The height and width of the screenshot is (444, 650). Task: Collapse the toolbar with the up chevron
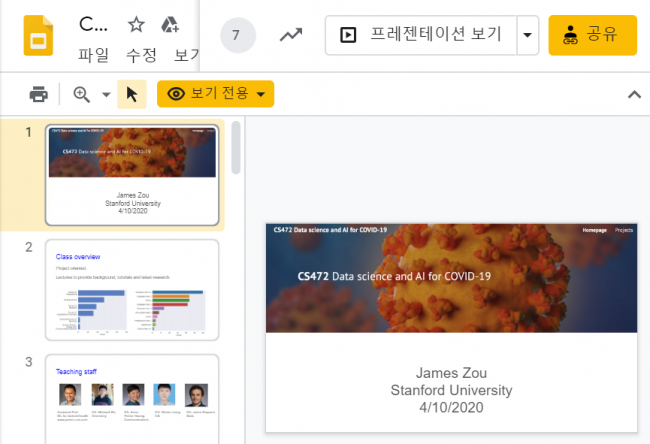[x=634, y=95]
